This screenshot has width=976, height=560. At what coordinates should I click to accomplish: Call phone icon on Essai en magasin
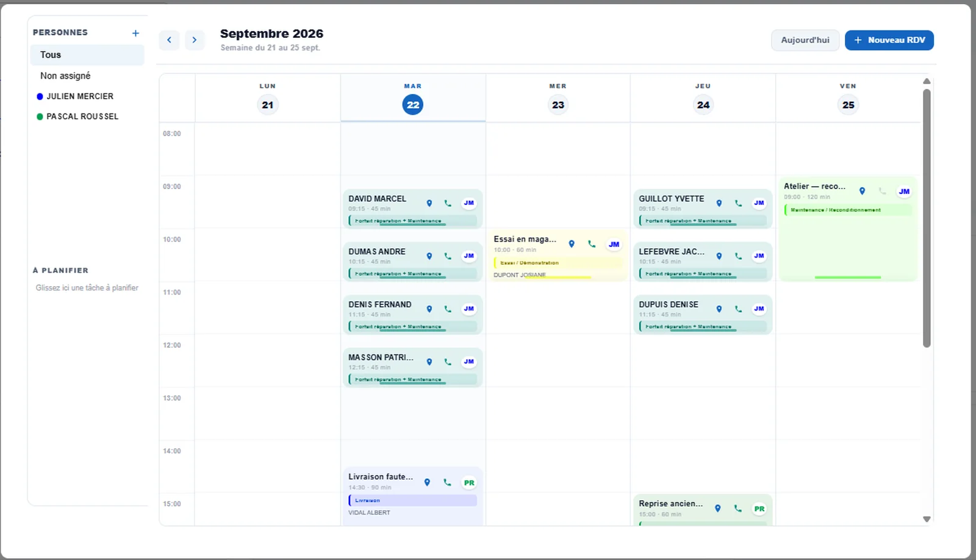click(x=592, y=244)
